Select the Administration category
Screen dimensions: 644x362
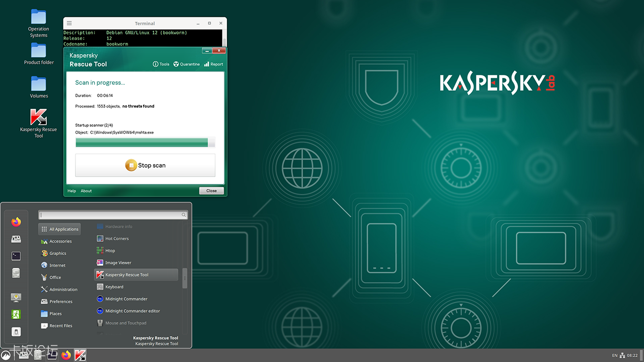pos(60,290)
